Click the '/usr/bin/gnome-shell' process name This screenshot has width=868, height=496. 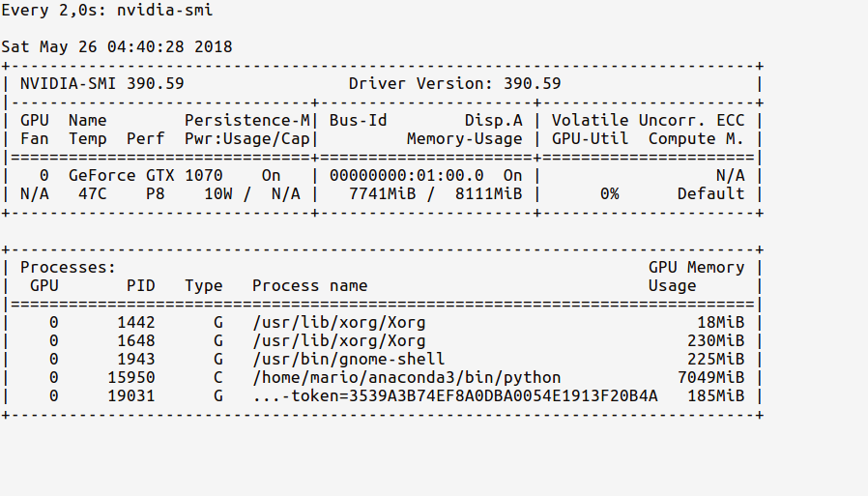349,360
